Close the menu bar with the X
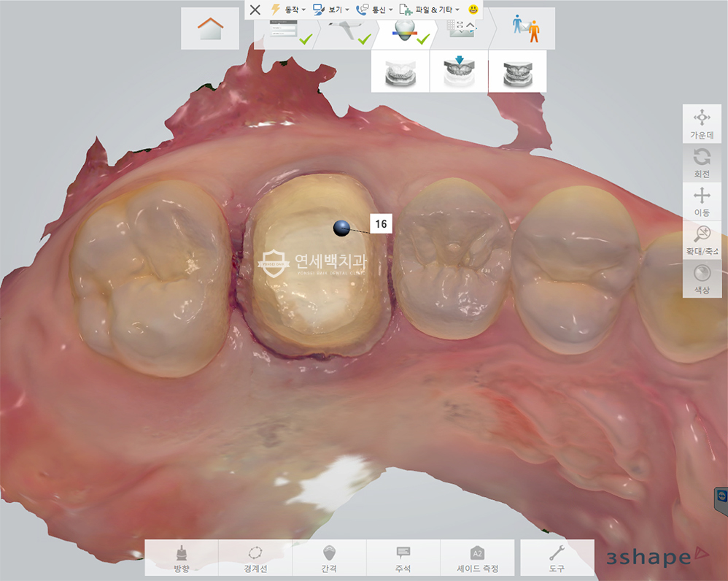Screen dimensions: 728x581 pos(255,9)
